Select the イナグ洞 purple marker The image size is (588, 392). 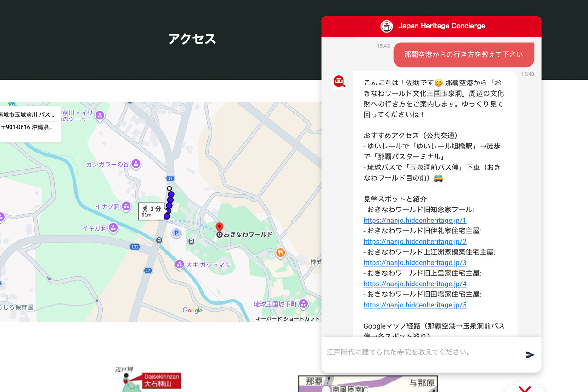click(x=126, y=207)
